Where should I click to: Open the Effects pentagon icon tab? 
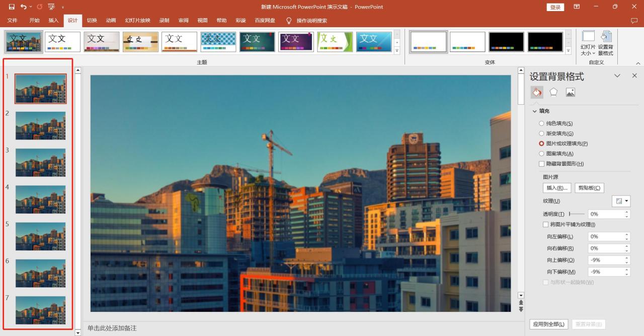(x=553, y=92)
